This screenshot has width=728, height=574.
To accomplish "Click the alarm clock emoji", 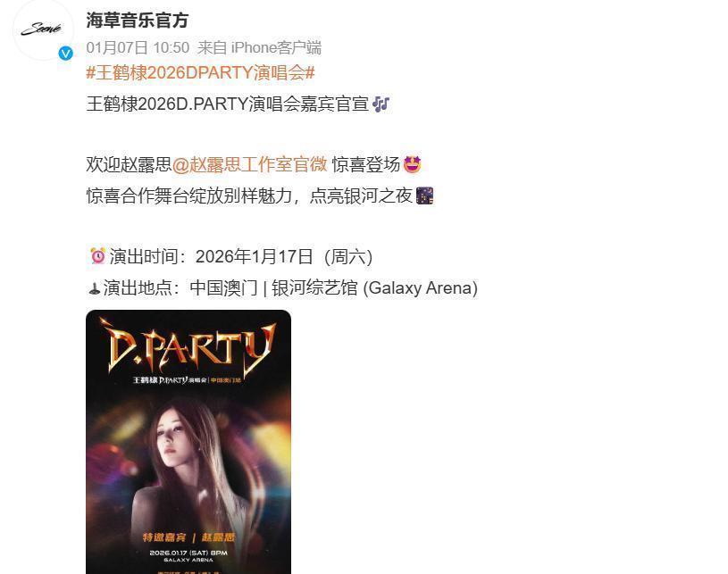I will (97, 255).
